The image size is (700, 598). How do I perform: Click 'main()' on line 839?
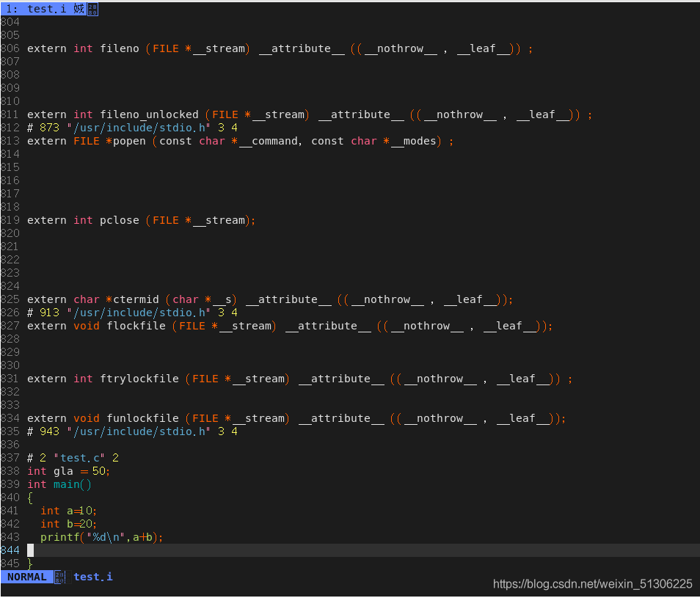pos(73,485)
